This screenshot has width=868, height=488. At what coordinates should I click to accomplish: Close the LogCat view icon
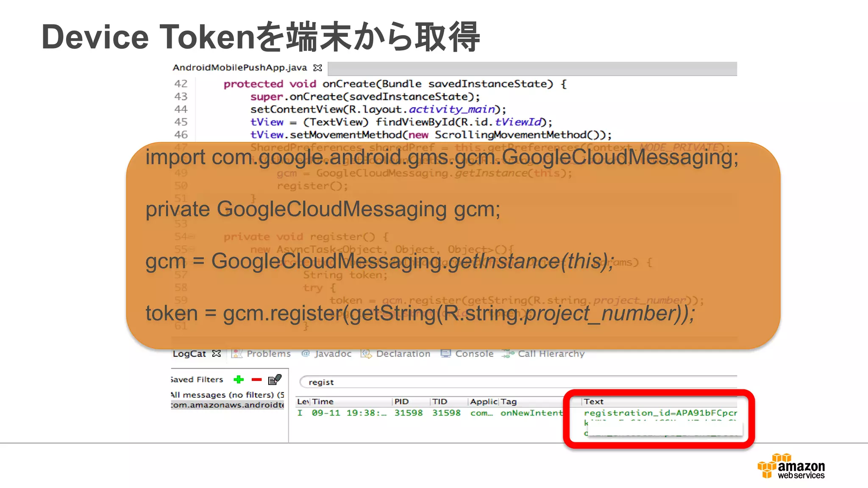[217, 353]
